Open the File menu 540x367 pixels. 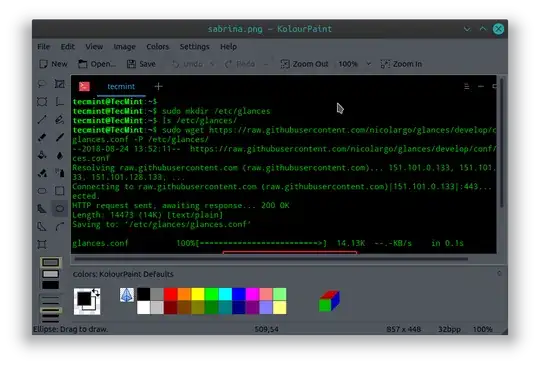[x=44, y=46]
